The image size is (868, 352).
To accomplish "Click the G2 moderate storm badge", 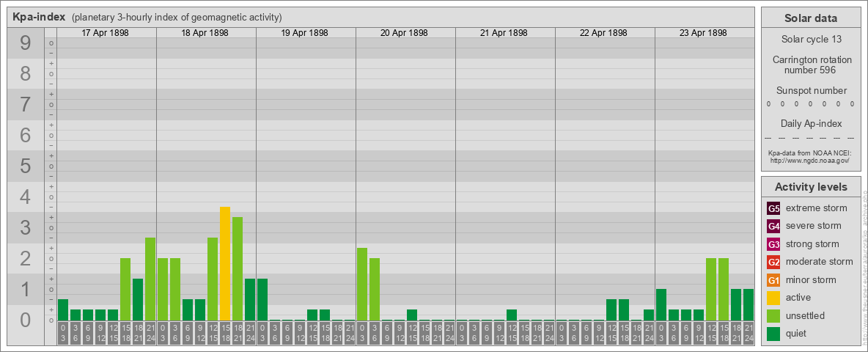I will tap(773, 262).
